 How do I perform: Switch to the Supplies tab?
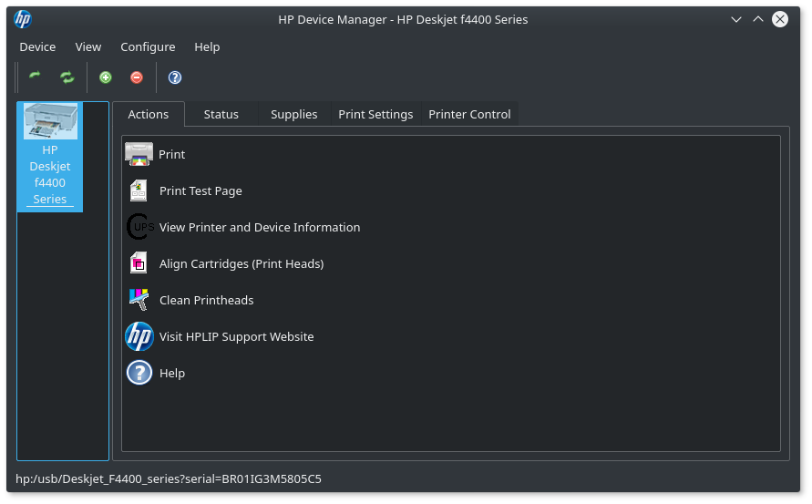click(x=293, y=114)
